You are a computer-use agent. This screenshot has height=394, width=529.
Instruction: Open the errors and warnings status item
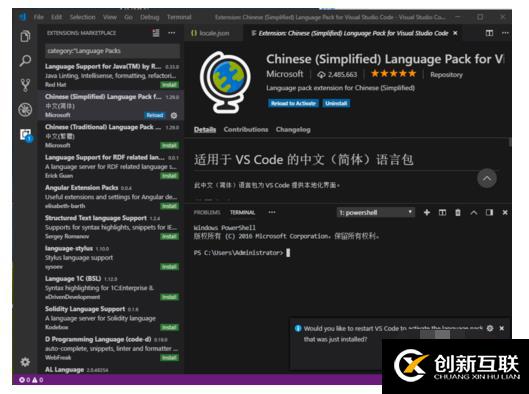[31, 380]
